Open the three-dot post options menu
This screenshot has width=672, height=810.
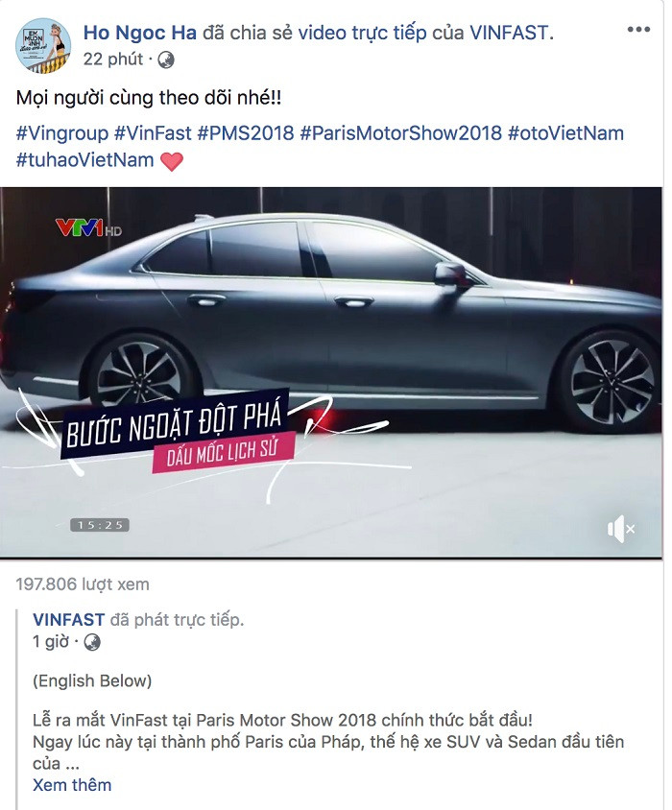click(x=638, y=30)
